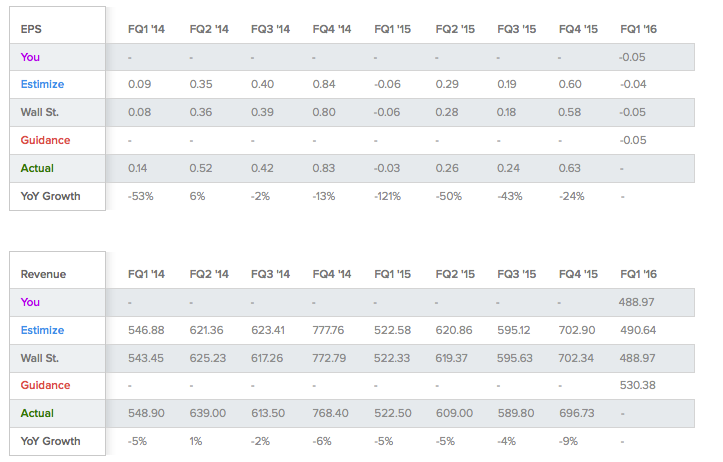Click the 0.84 Estimize EPS value
The width and height of the screenshot is (723, 462).
(323, 85)
